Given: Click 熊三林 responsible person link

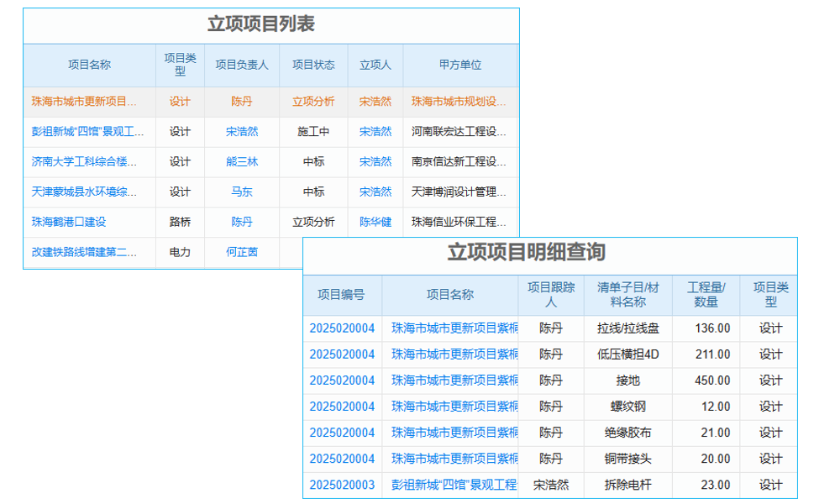Looking at the screenshot, I should click(x=243, y=162).
